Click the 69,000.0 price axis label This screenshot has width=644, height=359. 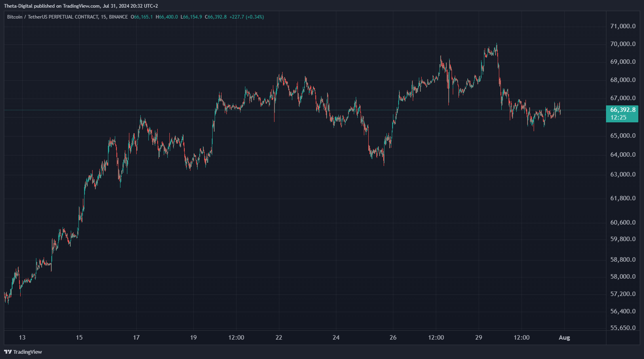[623, 62]
